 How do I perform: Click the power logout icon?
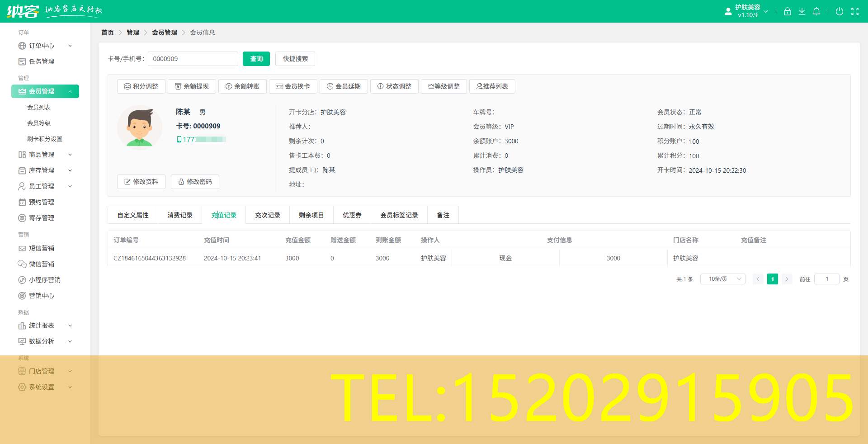point(840,11)
